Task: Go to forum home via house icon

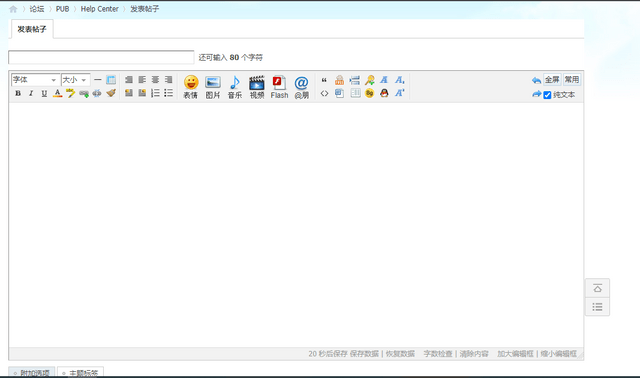Action: [13, 9]
